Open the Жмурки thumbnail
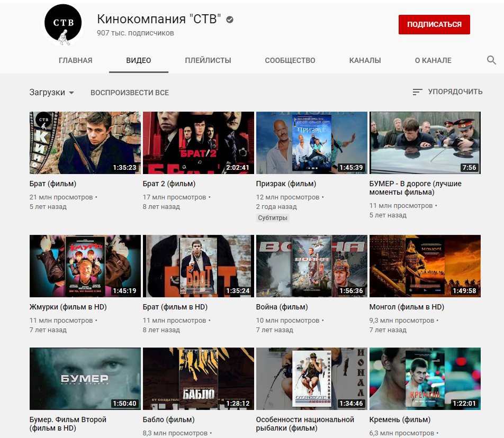Image resolution: width=504 pixels, height=438 pixels. pyautogui.click(x=85, y=266)
